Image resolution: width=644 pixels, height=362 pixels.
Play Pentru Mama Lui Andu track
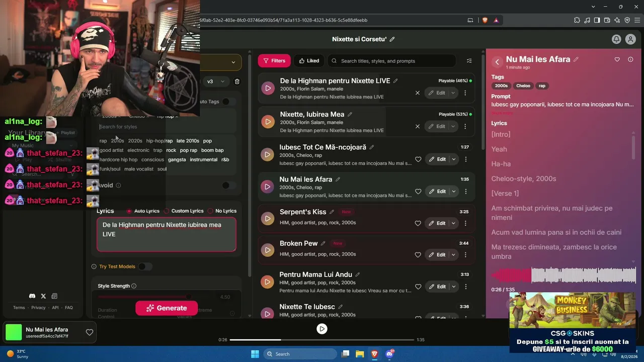268,282
